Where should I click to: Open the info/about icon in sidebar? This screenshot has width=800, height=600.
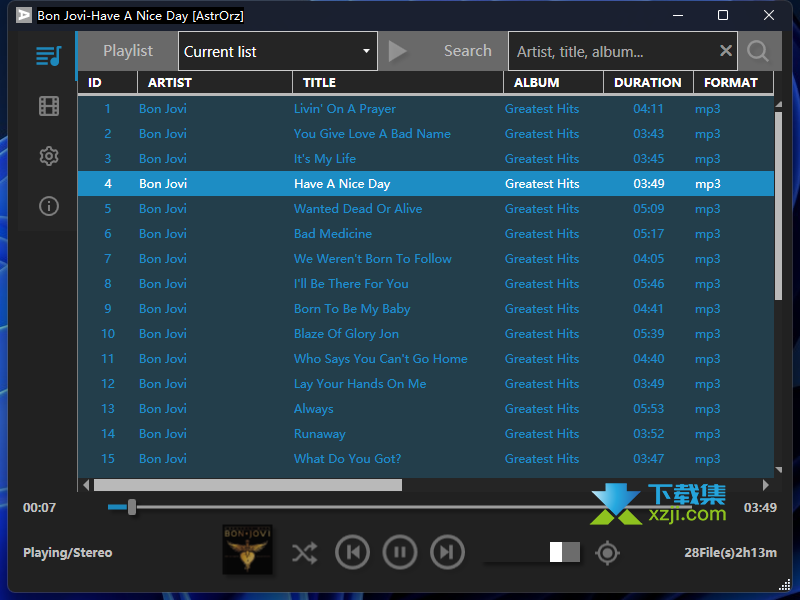pos(49,206)
